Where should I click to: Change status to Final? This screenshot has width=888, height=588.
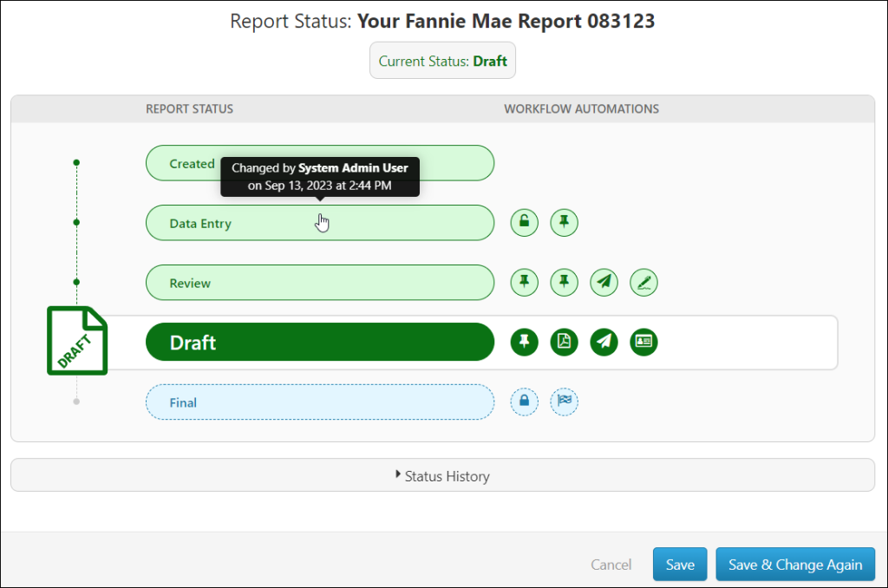320,402
